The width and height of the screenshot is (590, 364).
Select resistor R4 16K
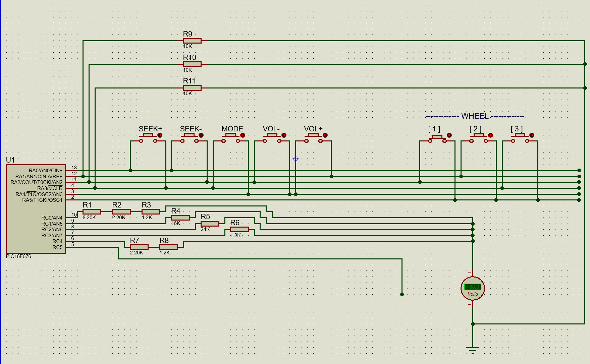[x=180, y=218]
